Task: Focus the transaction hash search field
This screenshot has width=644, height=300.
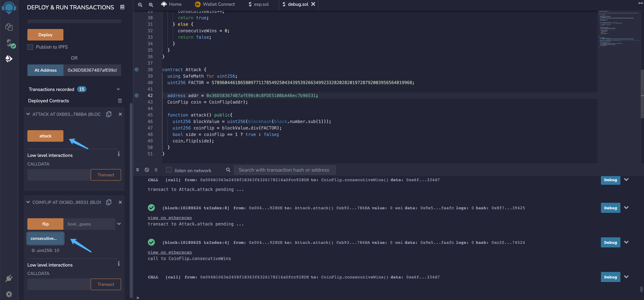Action: pyautogui.click(x=285, y=170)
